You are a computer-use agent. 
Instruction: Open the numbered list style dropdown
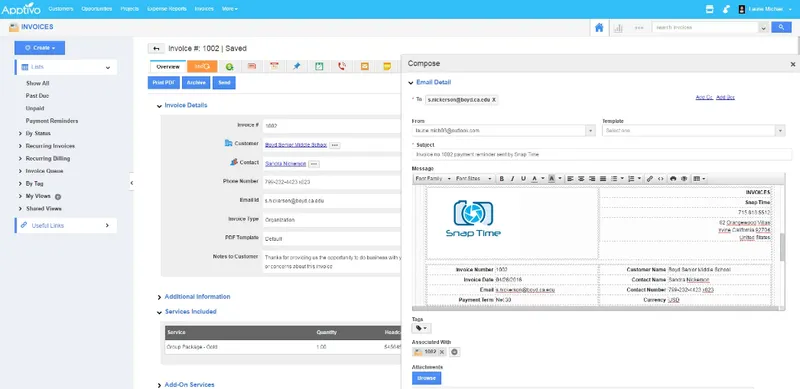(x=639, y=179)
